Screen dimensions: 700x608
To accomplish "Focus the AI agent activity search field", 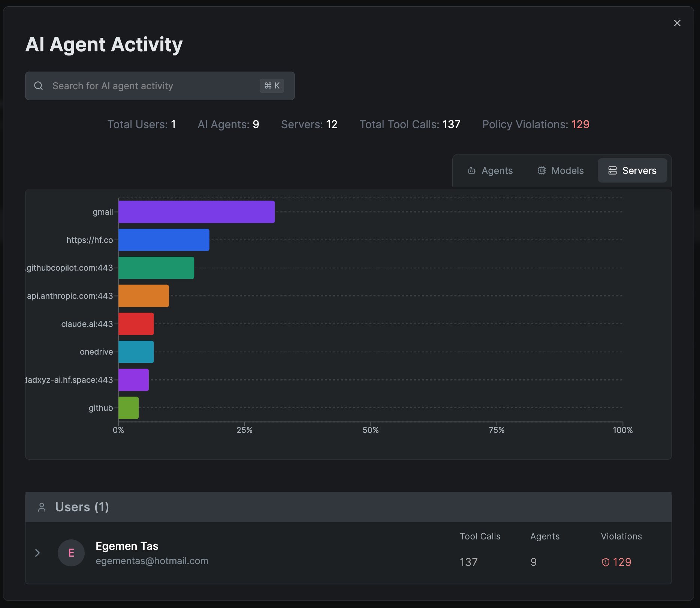I will [150, 86].
